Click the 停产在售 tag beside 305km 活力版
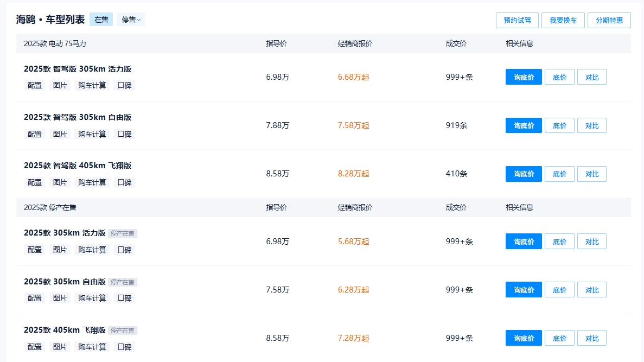This screenshot has width=644, height=362. 123,233
